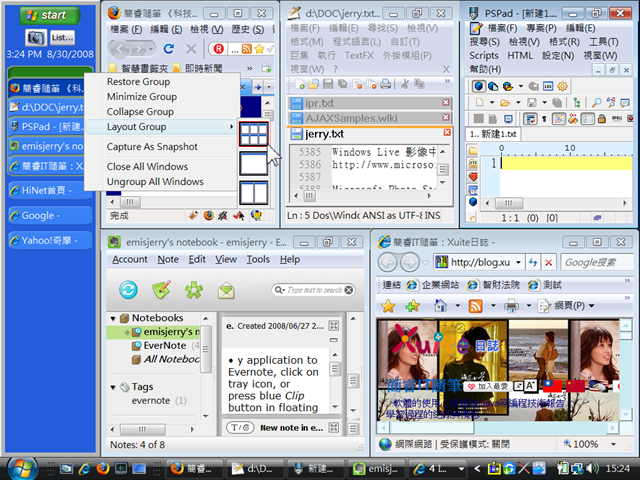This screenshot has height=480, width=640.
Task: Click IE stop red X button
Action: pos(549,262)
